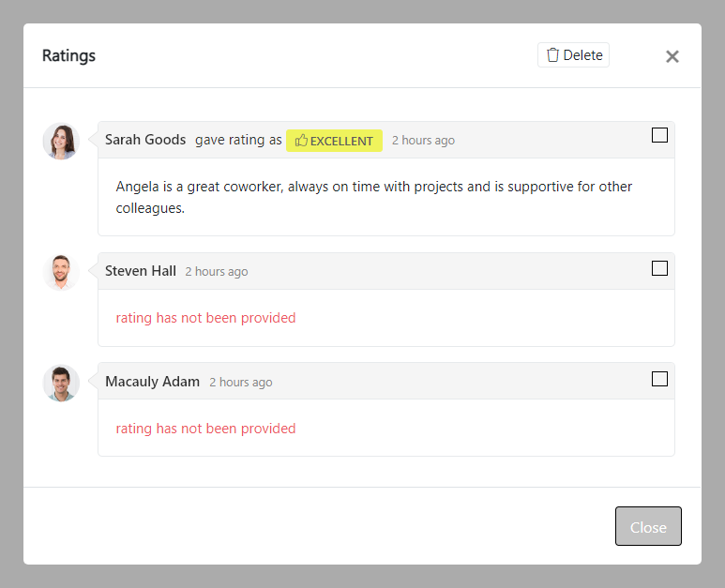Click Sarah's comment about Angela
This screenshot has width=725, height=588.
click(373, 197)
